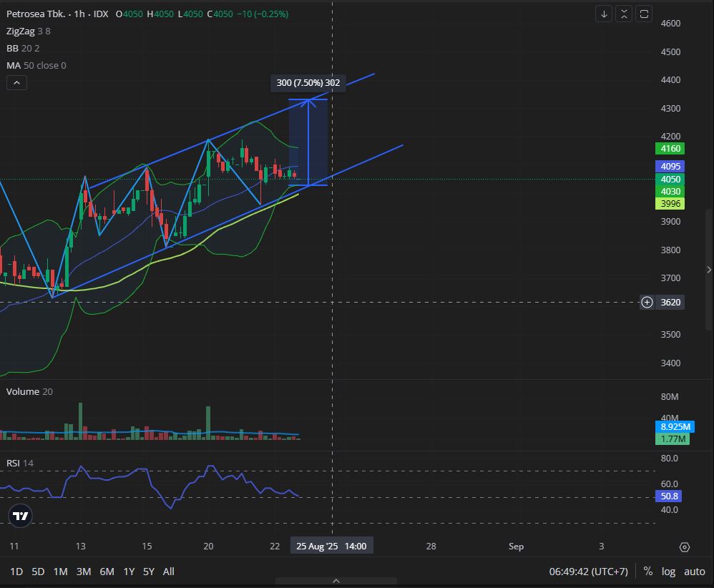Select the 5D time range
The image size is (714, 588).
38,572
